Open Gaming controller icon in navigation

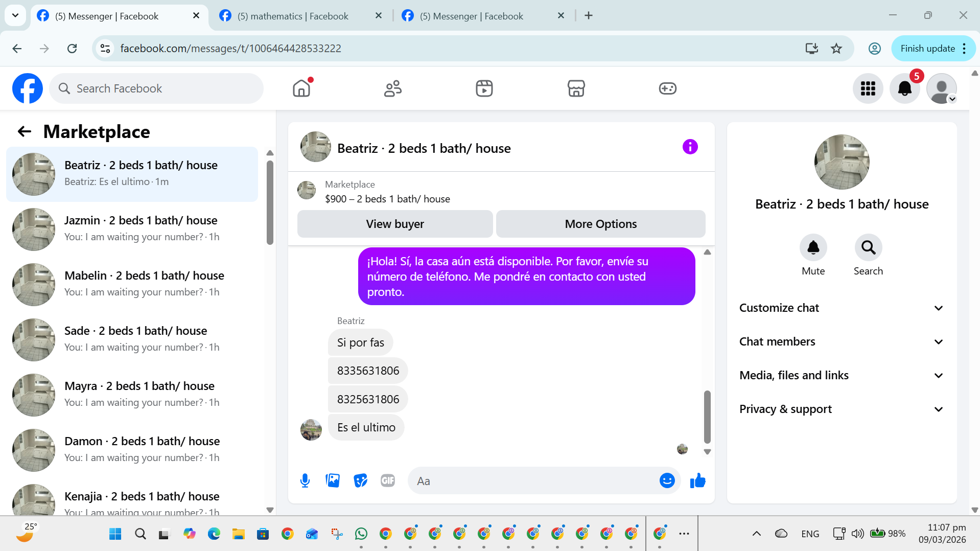(668, 88)
